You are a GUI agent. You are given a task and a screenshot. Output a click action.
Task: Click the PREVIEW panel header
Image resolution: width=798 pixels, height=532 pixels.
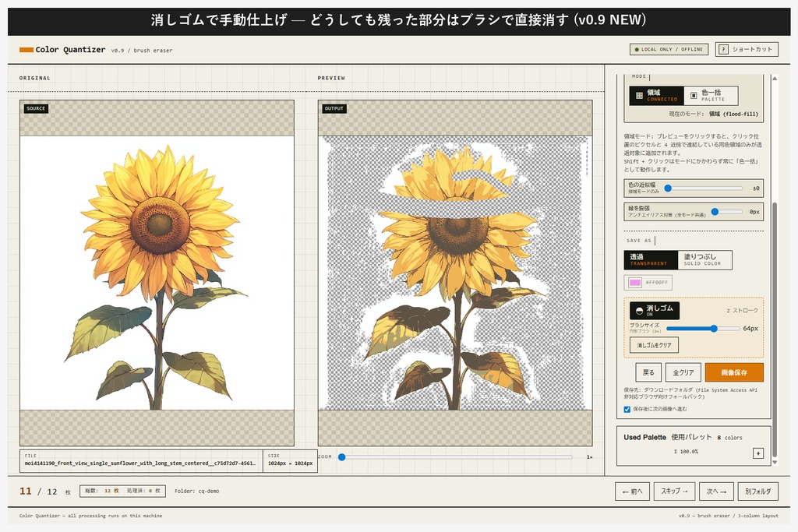[330, 77]
